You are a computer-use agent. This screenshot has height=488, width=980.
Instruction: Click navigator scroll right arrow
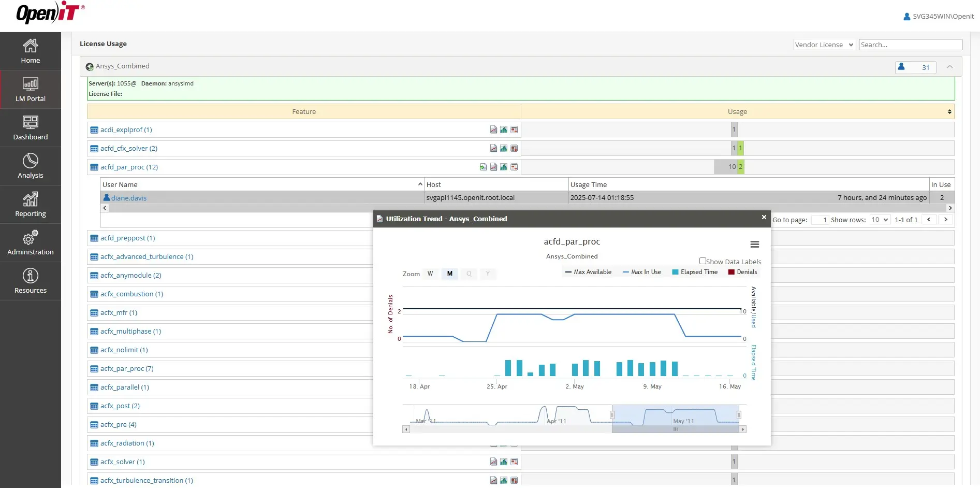click(x=743, y=429)
